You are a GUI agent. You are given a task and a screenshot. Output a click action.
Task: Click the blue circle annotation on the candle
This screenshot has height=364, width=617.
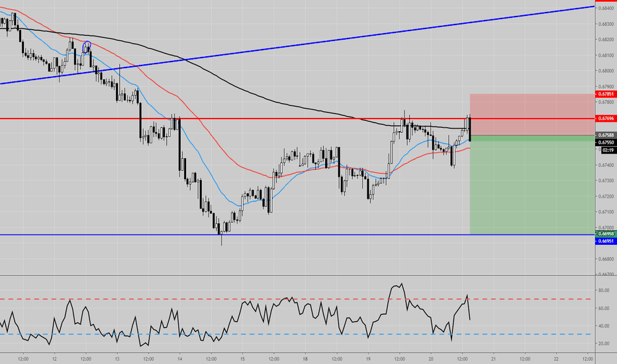87,46
